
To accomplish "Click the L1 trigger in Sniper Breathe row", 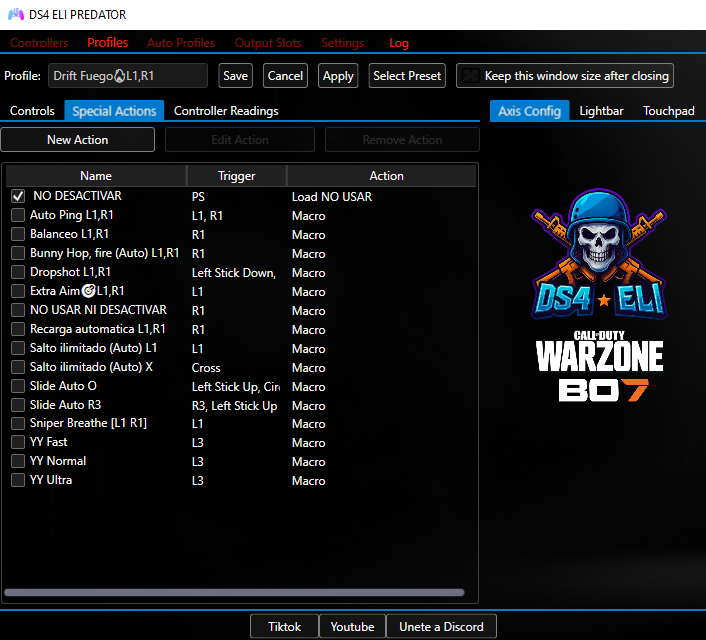I will 197,424.
